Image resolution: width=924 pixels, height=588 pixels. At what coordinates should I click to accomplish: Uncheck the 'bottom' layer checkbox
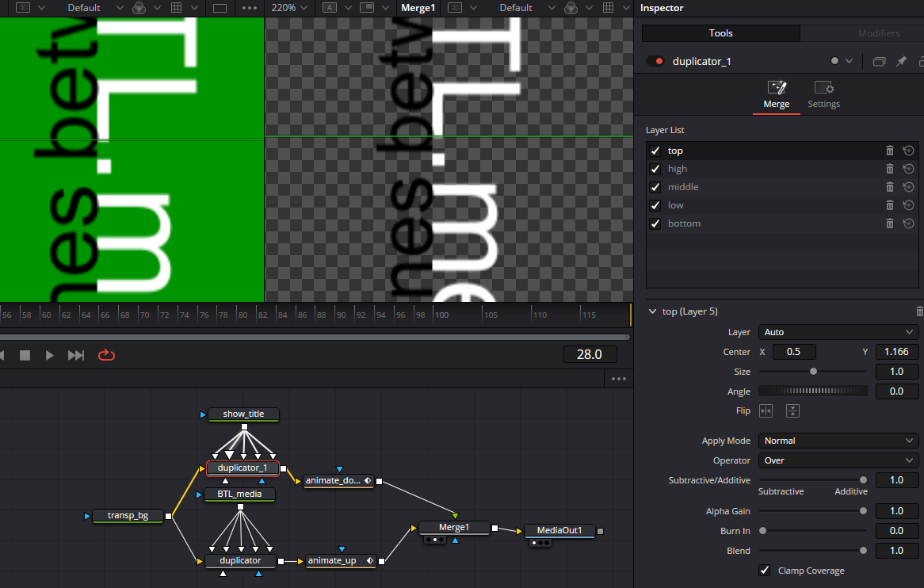click(655, 223)
